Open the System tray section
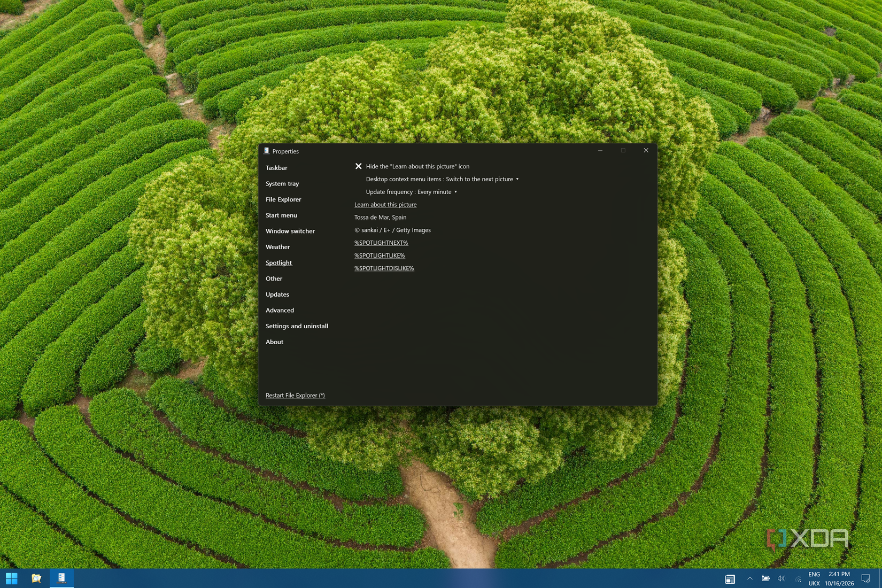 282,183
